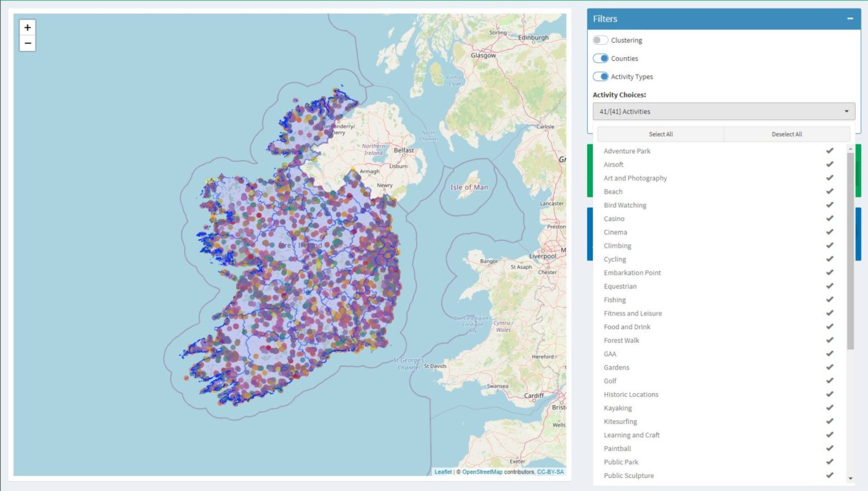The height and width of the screenshot is (491, 868).
Task: Zoom in on the map
Action: click(x=27, y=28)
